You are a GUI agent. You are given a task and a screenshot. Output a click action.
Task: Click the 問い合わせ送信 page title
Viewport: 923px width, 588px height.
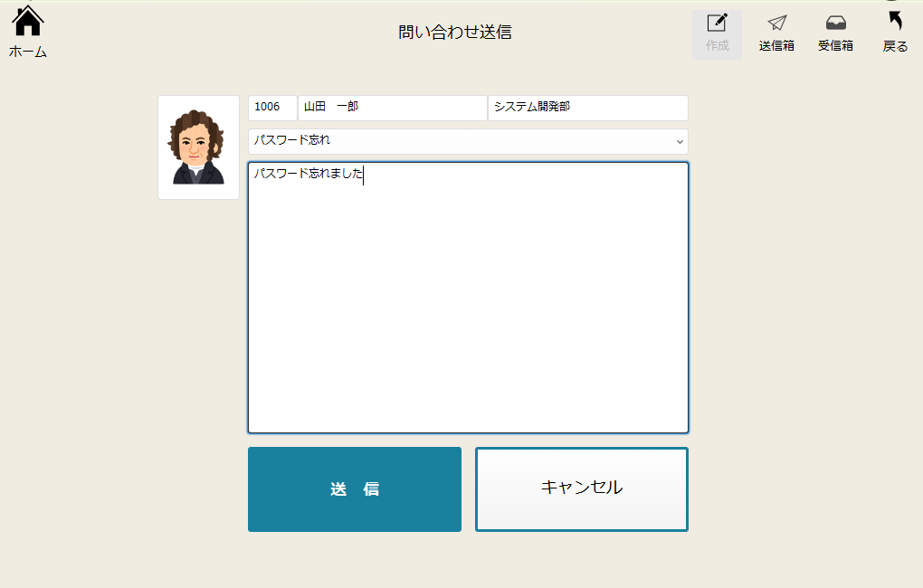click(x=455, y=32)
